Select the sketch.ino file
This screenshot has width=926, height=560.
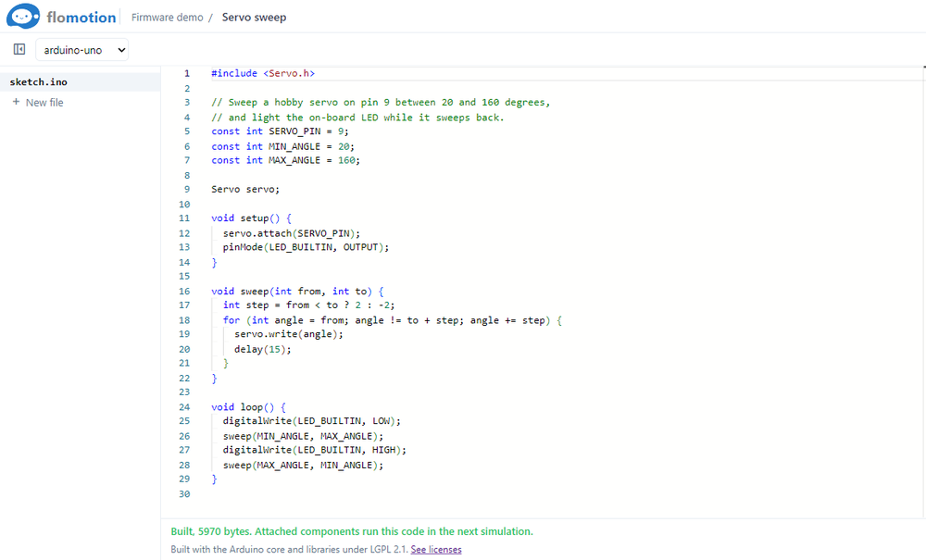tap(81, 82)
